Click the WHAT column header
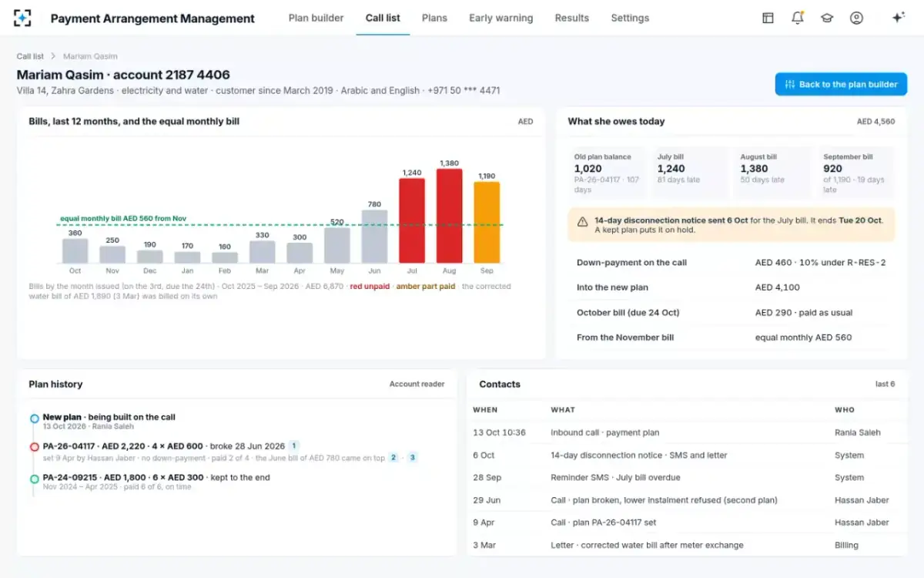 tap(563, 410)
